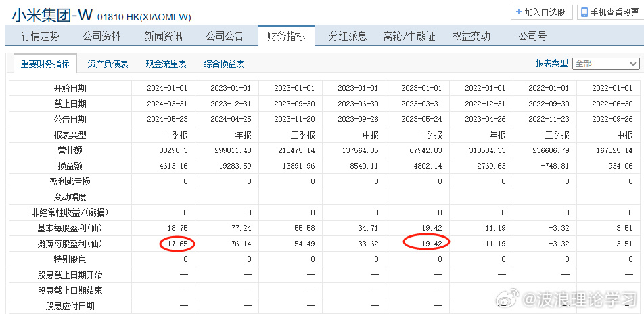Select the 重要财务指标 sub-tab
Screen dimensions: 644x314
tap(45, 64)
